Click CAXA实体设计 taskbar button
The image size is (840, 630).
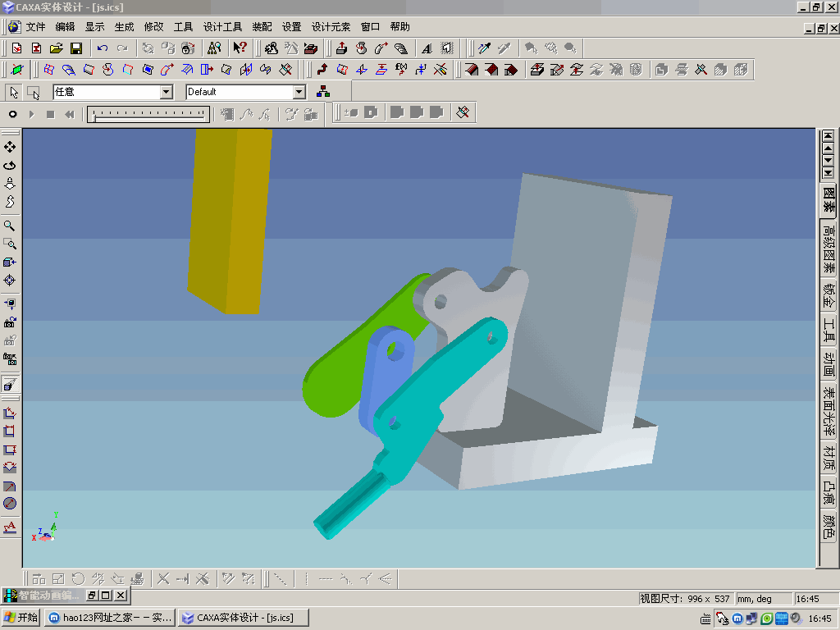tap(244, 618)
